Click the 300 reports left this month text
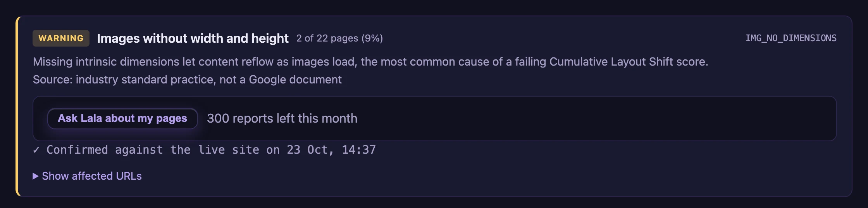 pyautogui.click(x=282, y=118)
